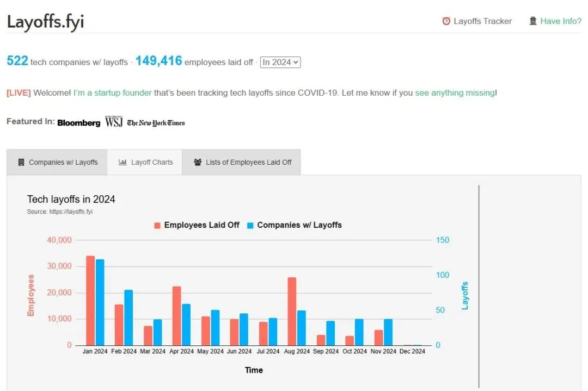Click the red clock icon beside Layoffs Tracker
Screen dimensions: 588x391
click(446, 21)
